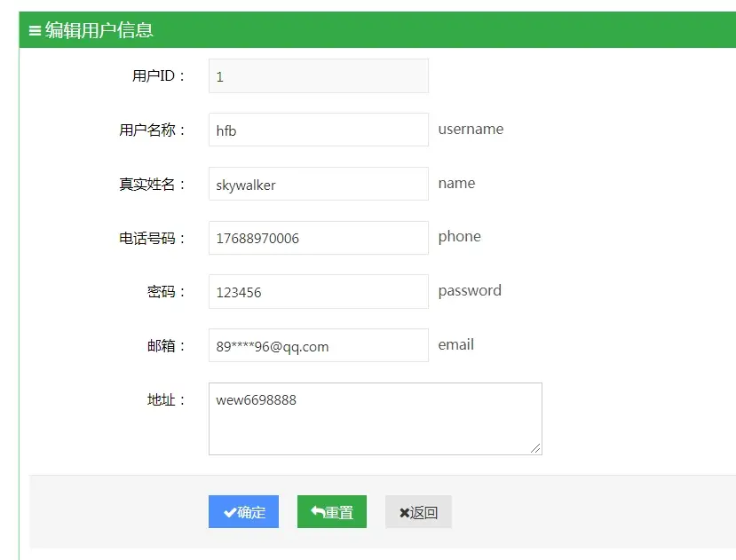Click the 真实姓名 field with skywalker

coord(318,185)
